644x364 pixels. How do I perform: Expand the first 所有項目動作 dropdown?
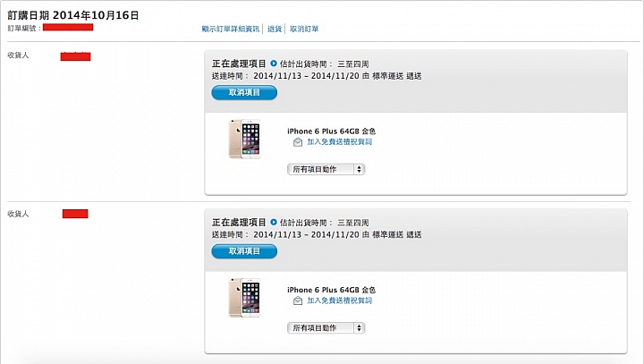coord(326,169)
